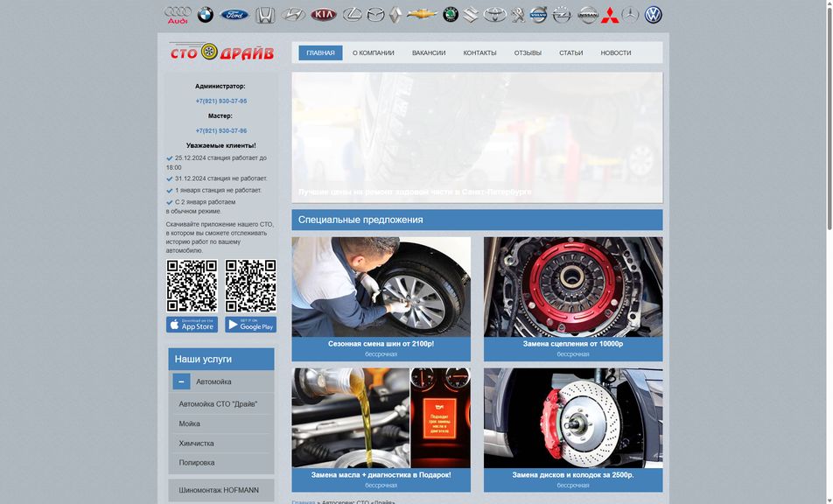Call master number +7(921) 930-37-96

[x=221, y=130]
